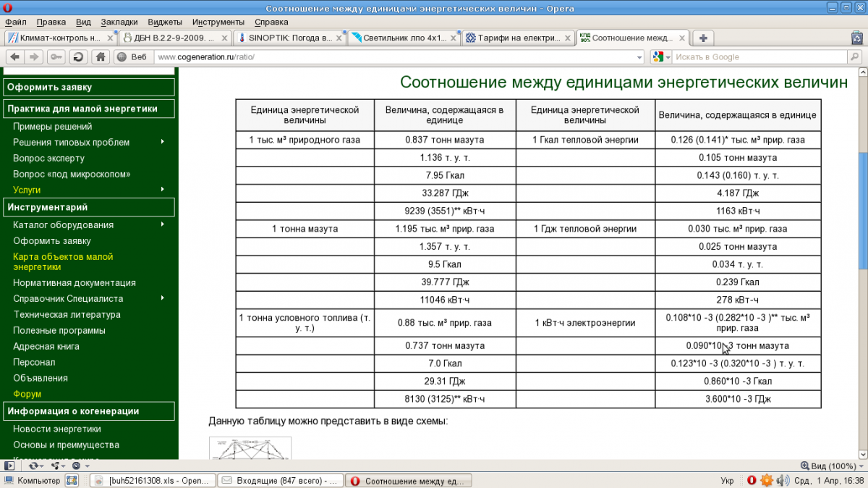868x488 pixels.
Task: Click the Opera tray icon
Action: [x=752, y=480]
